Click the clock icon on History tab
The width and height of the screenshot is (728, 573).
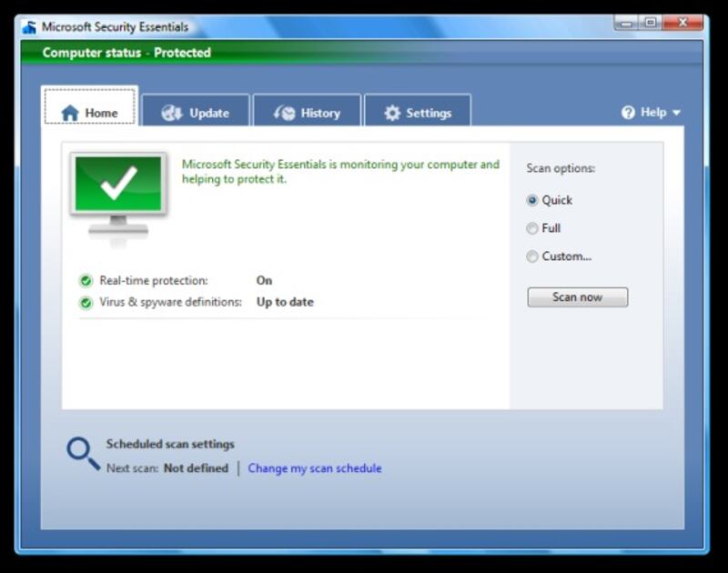click(285, 113)
